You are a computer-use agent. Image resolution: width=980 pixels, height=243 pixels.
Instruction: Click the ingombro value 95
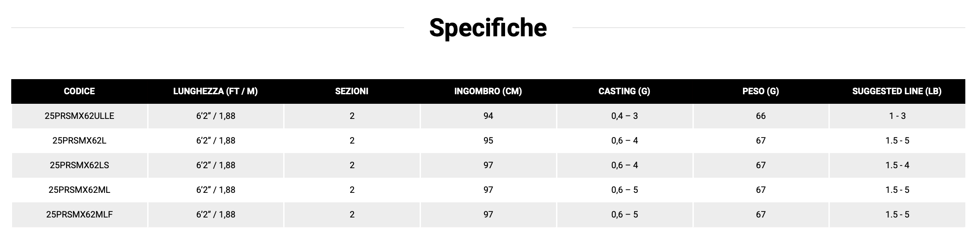(x=488, y=141)
